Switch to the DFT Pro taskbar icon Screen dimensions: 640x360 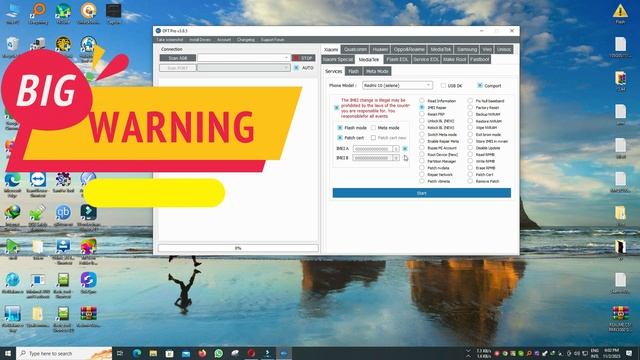[x=284, y=353]
